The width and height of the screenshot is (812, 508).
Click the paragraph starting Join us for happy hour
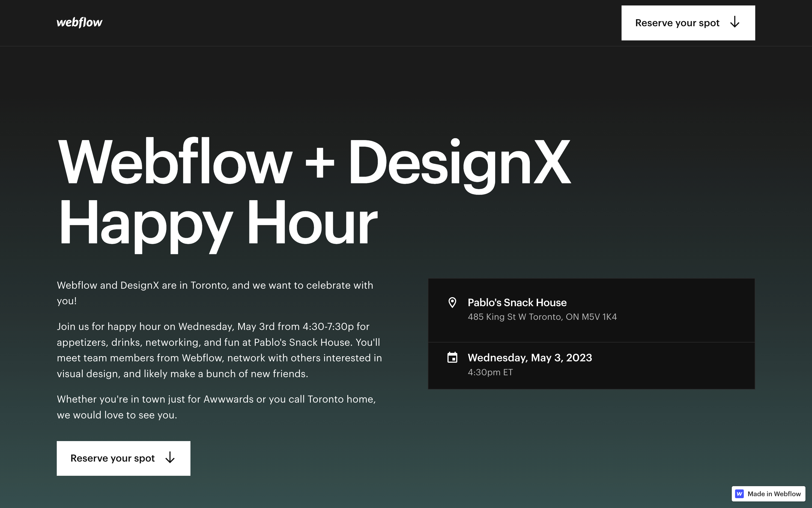coord(219,350)
